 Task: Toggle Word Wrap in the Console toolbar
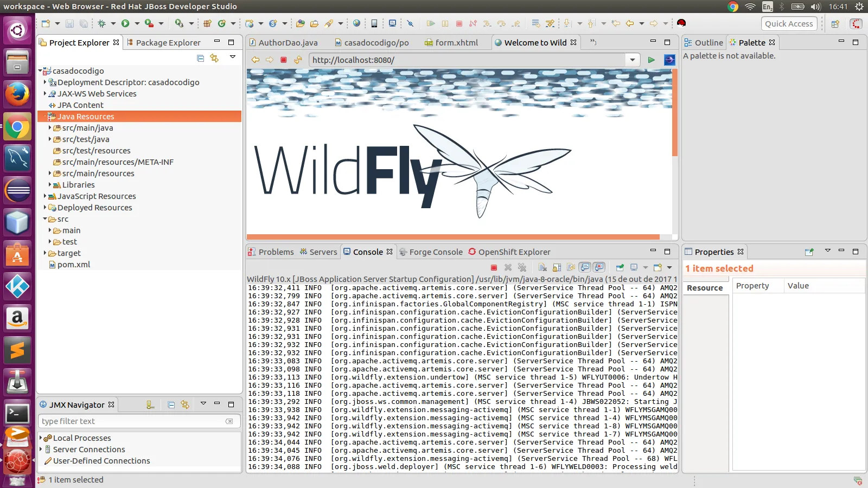tap(571, 267)
